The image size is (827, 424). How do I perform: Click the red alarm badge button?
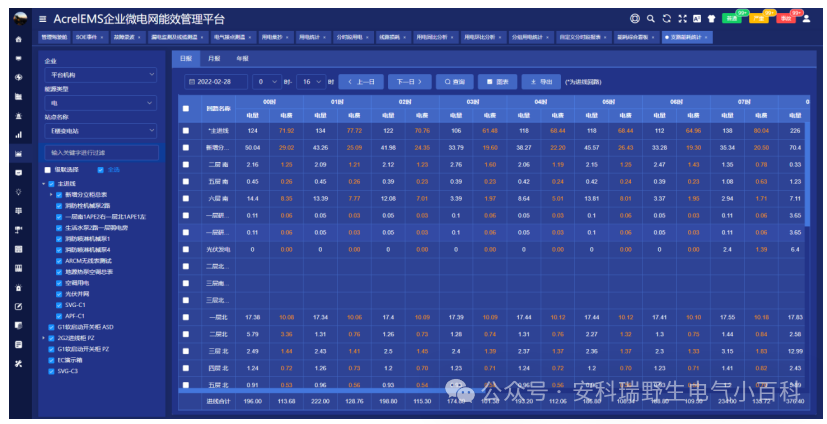click(785, 18)
